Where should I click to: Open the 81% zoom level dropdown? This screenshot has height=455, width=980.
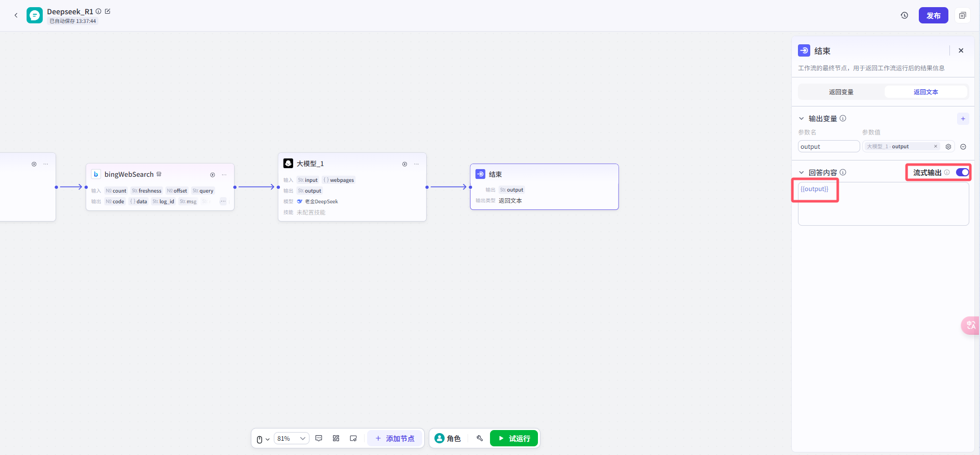pyautogui.click(x=292, y=439)
